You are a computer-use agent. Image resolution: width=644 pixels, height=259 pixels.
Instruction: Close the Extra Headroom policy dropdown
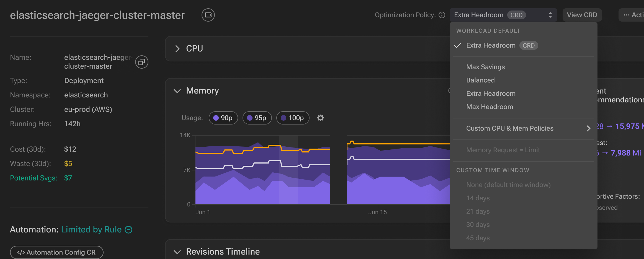pos(504,15)
